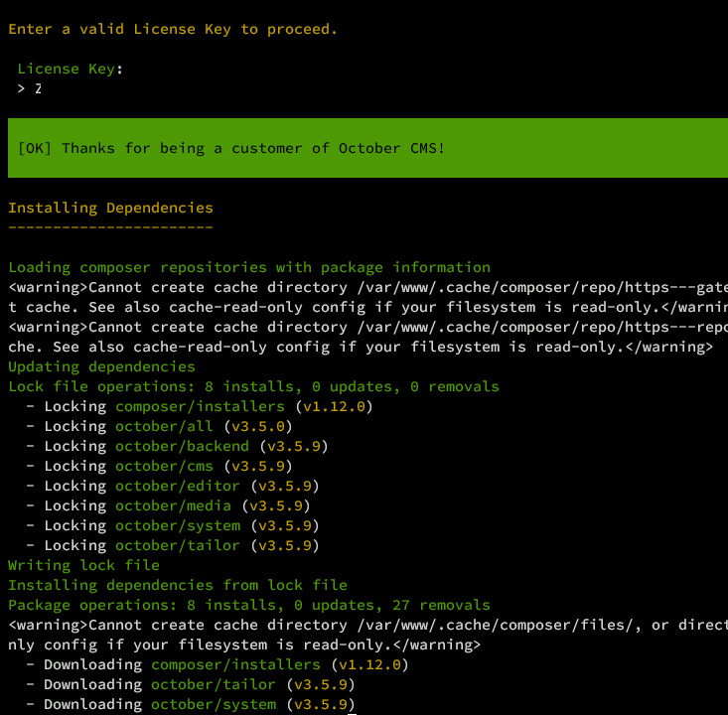The image size is (728, 715).
Task: Click composer/installers in the Downloading list
Action: [235, 664]
